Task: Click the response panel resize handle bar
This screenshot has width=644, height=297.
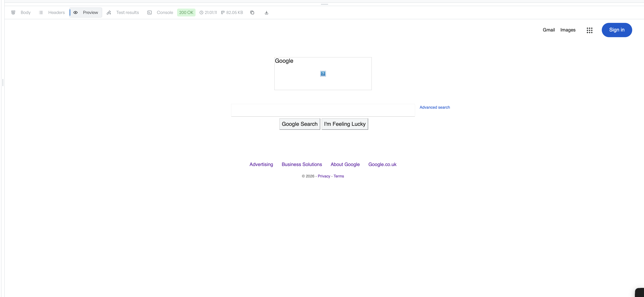Action: click(x=325, y=4)
